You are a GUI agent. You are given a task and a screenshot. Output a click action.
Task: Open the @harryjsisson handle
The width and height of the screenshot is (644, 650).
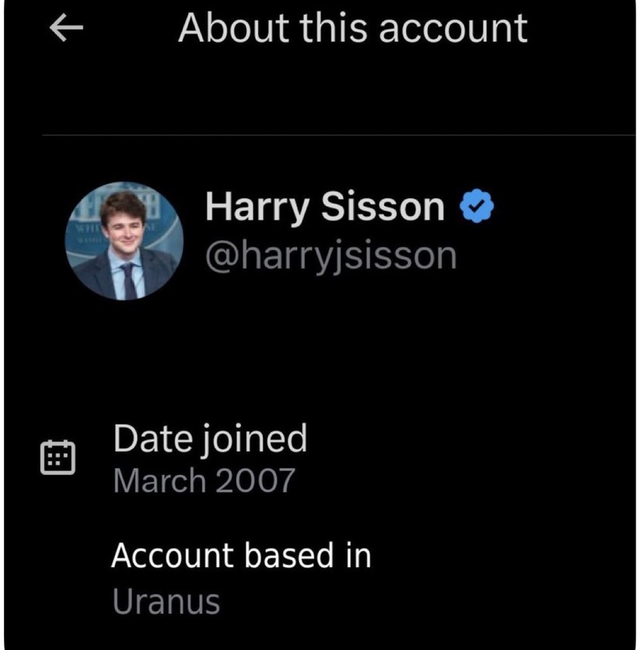[331, 256]
